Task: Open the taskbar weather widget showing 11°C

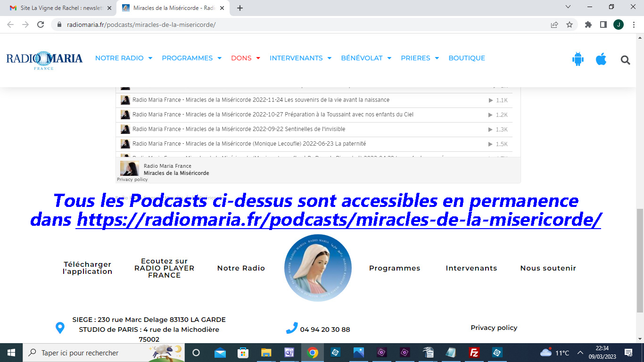Action: click(555, 353)
